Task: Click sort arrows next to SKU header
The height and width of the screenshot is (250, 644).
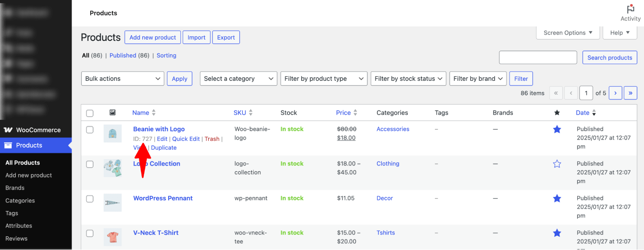Action: coord(251,112)
